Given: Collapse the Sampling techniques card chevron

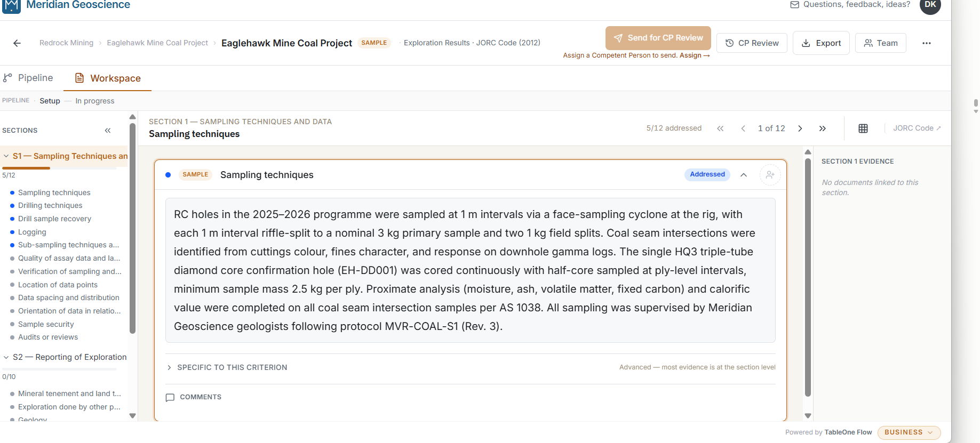Looking at the screenshot, I should 744,175.
